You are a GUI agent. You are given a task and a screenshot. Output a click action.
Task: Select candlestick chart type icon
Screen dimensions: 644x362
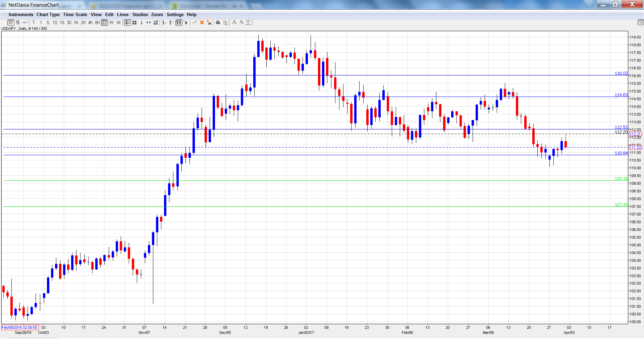point(11,22)
